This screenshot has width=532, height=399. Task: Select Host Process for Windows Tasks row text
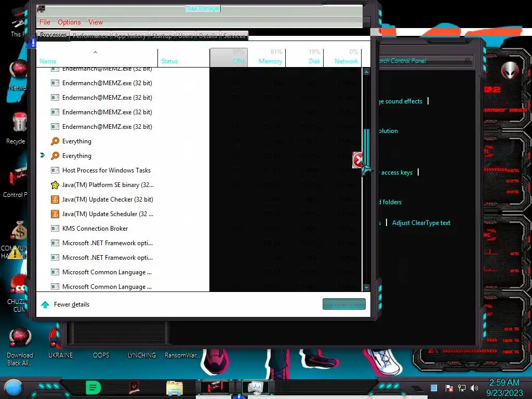click(x=106, y=170)
